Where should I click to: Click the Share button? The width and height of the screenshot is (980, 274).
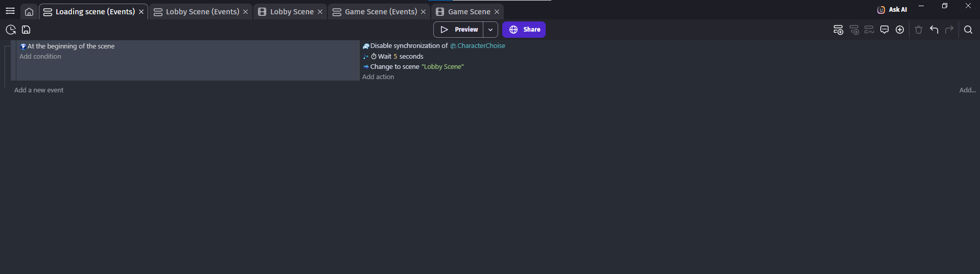point(524,30)
